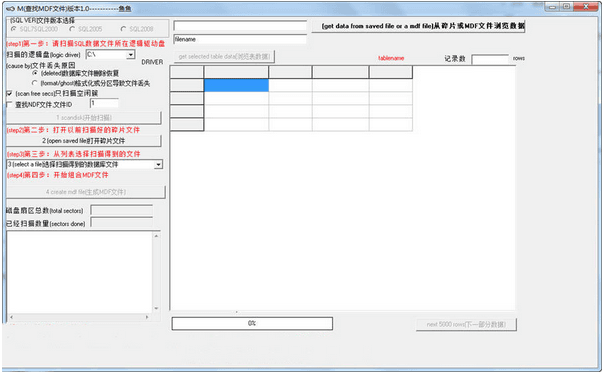Click the application icon in the title bar
602x374 pixels.
[10, 8]
